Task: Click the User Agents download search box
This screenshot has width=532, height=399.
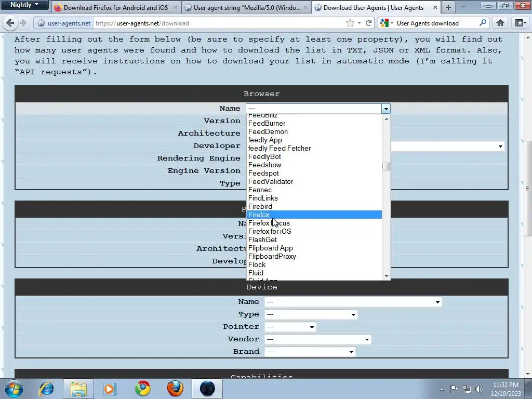Action: point(437,23)
